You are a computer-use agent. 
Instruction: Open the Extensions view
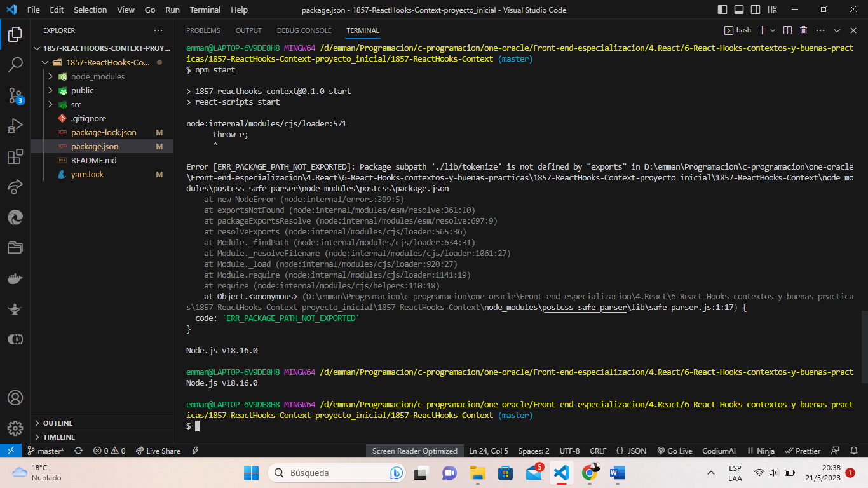pos(15,156)
